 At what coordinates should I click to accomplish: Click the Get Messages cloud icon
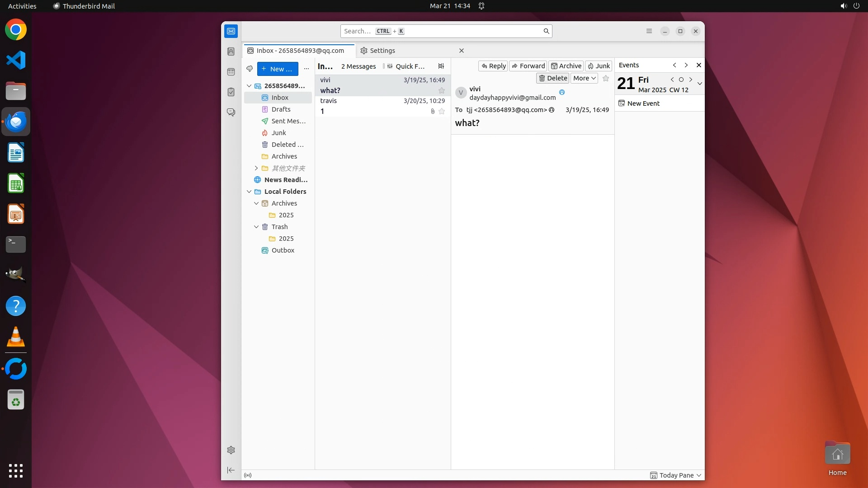coord(250,69)
